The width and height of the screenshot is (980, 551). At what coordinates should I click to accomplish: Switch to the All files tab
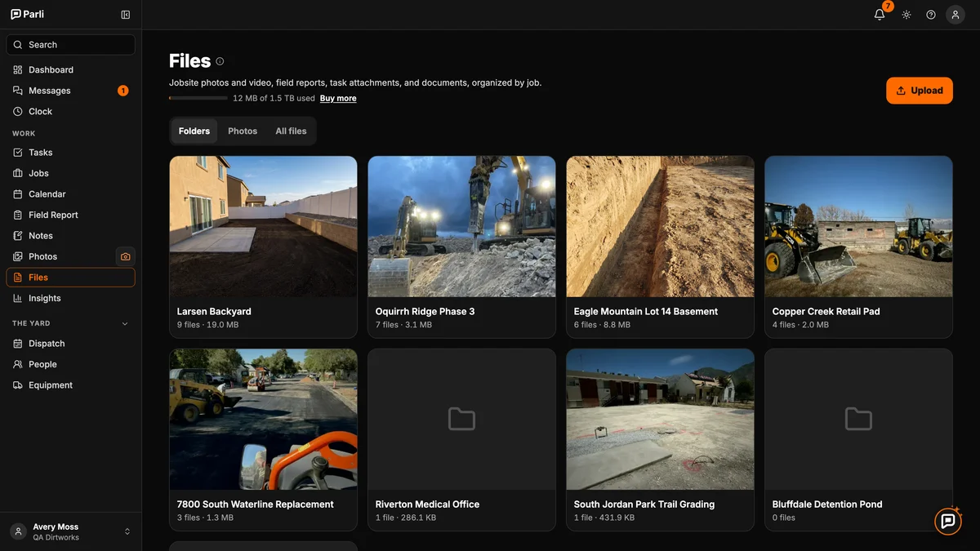coord(291,131)
